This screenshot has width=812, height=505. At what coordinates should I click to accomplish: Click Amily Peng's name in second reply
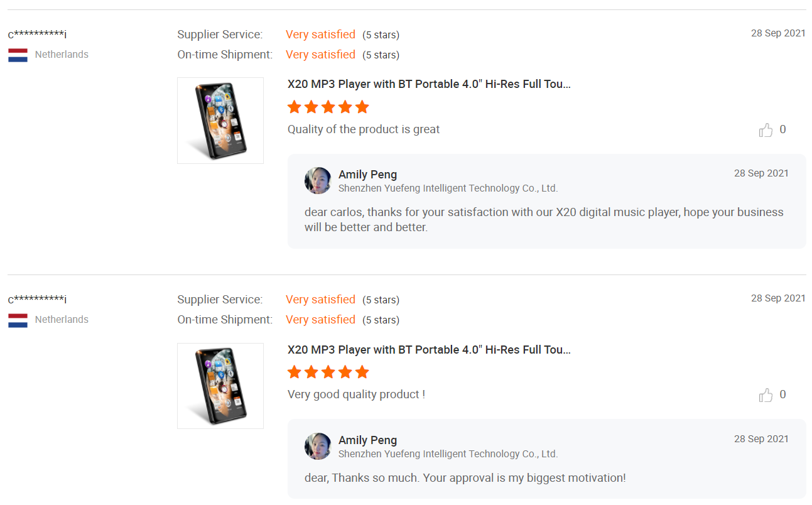[x=367, y=440]
